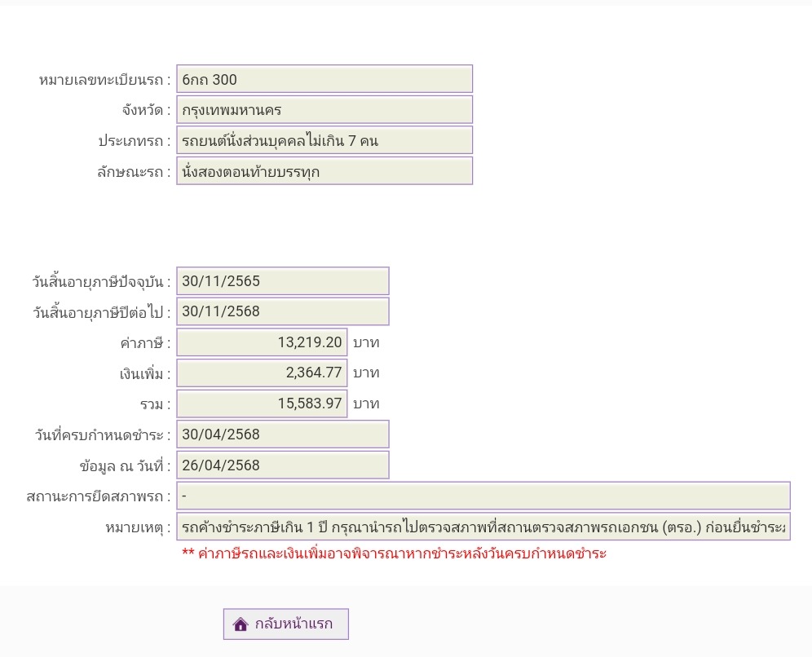Click the remark field about overdue tax inspection
812x657 pixels.
click(483, 527)
